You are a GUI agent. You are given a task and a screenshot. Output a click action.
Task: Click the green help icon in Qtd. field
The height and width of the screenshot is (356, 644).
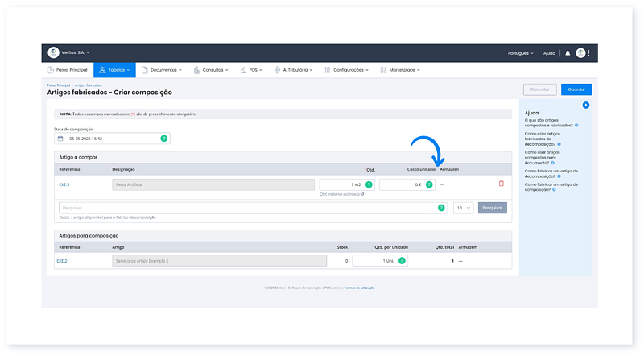[x=369, y=184]
